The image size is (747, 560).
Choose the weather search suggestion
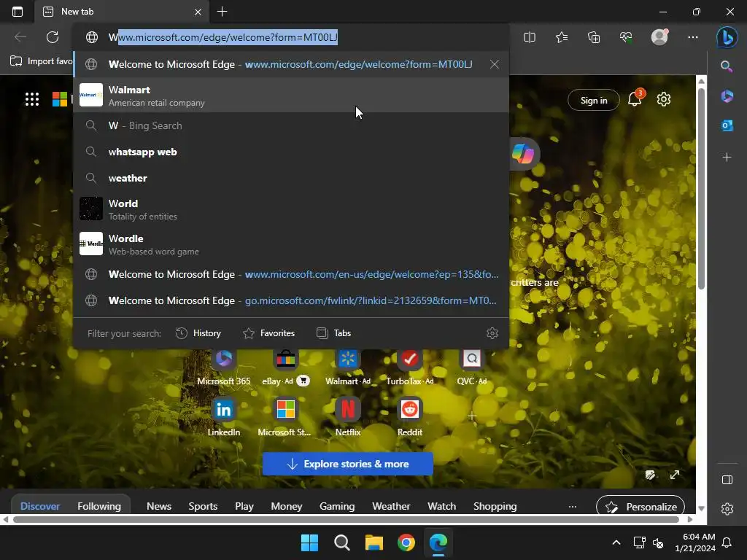click(x=291, y=178)
